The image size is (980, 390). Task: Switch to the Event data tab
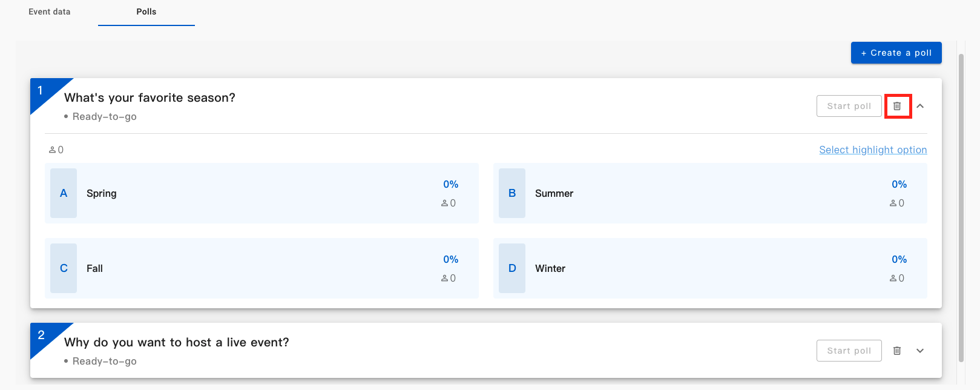[50, 12]
